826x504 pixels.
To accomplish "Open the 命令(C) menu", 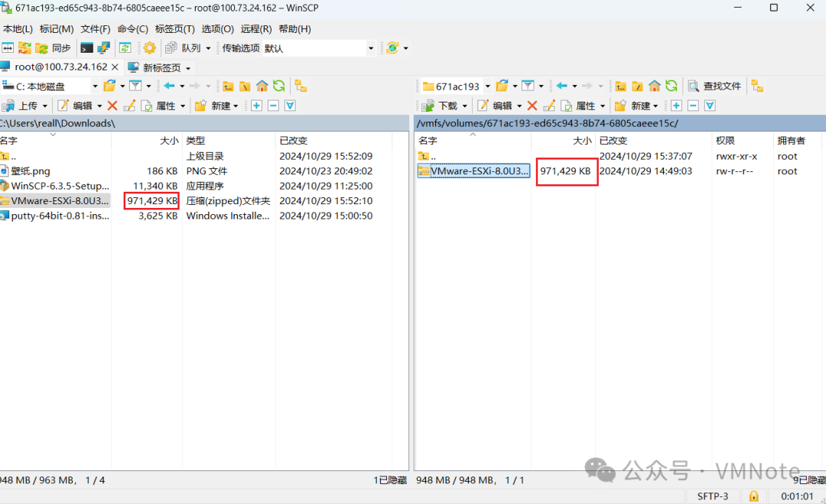I will 133,29.
